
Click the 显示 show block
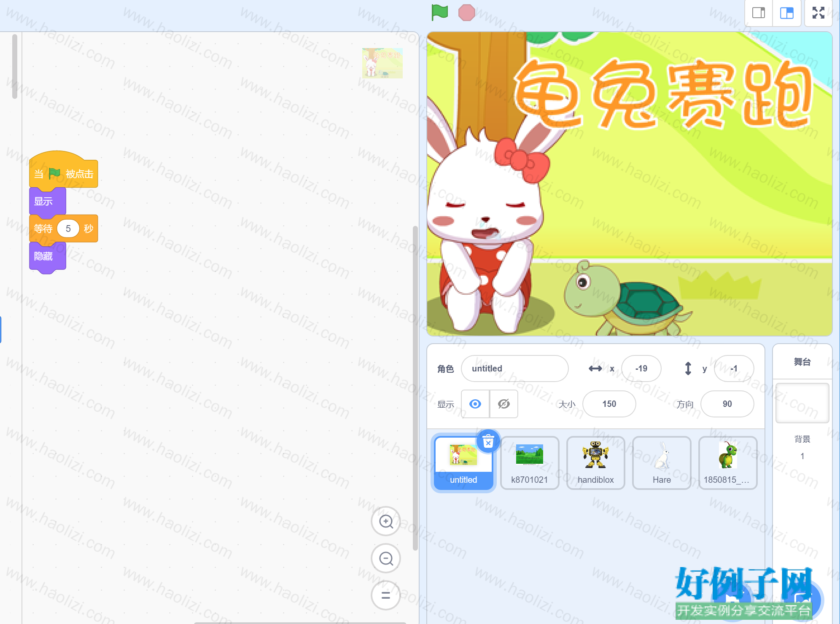click(47, 201)
